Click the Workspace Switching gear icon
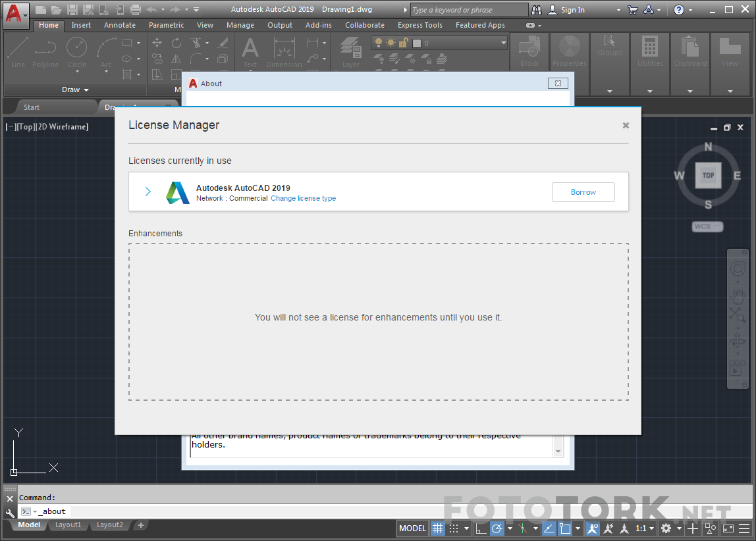756x541 pixels. pyautogui.click(x=666, y=528)
